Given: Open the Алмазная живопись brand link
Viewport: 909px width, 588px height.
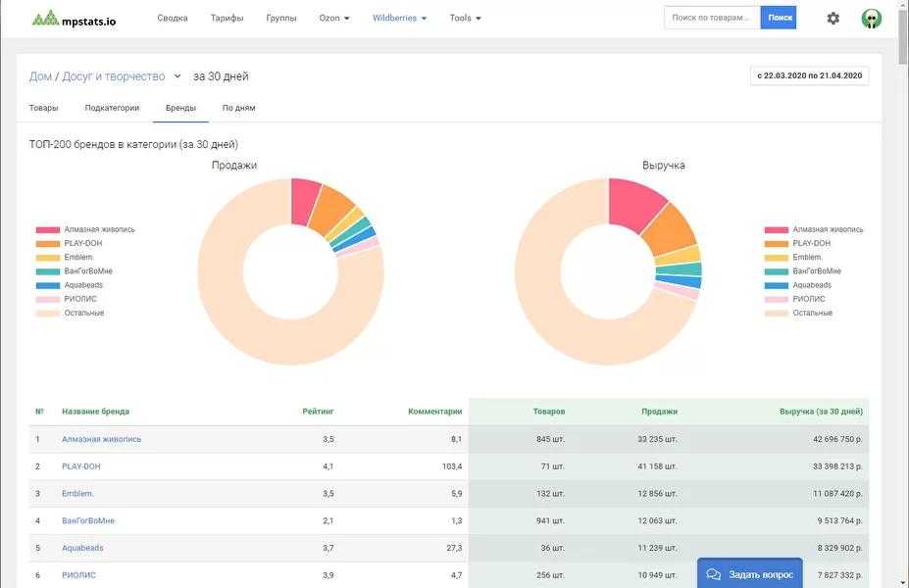Looking at the screenshot, I should 101,439.
